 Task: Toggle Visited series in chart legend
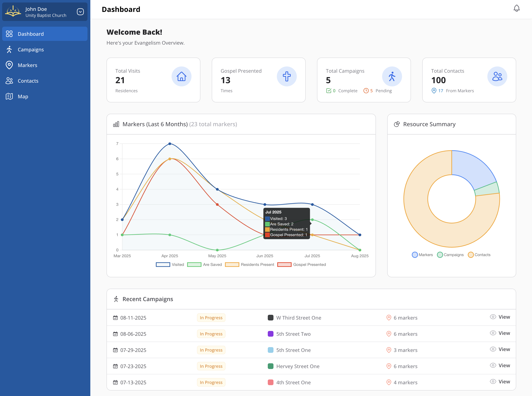pyautogui.click(x=170, y=265)
